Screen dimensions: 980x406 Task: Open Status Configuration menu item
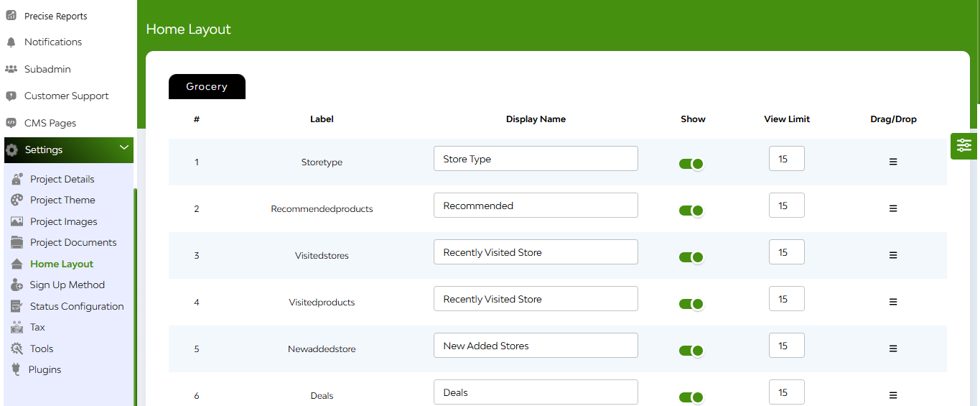pyautogui.click(x=77, y=306)
